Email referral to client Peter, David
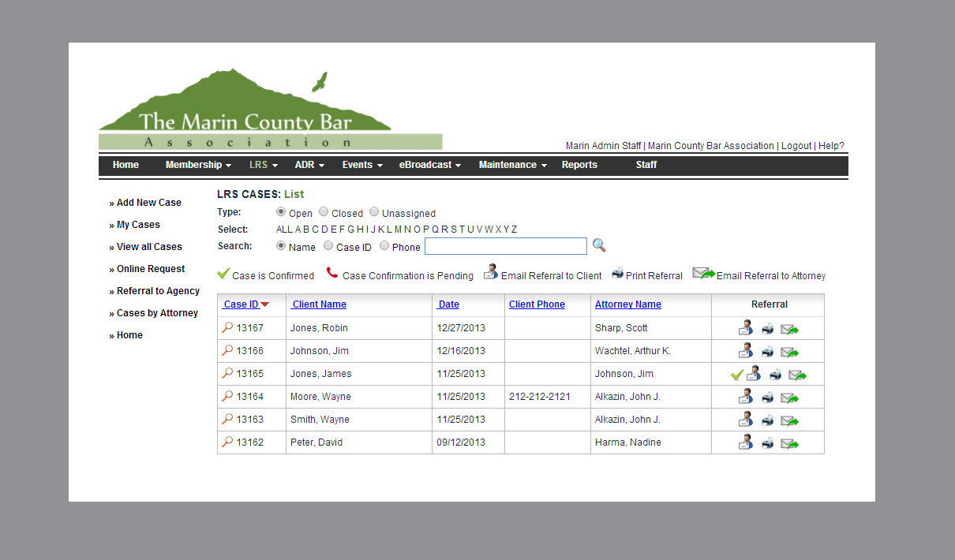The image size is (955, 560). (746, 442)
